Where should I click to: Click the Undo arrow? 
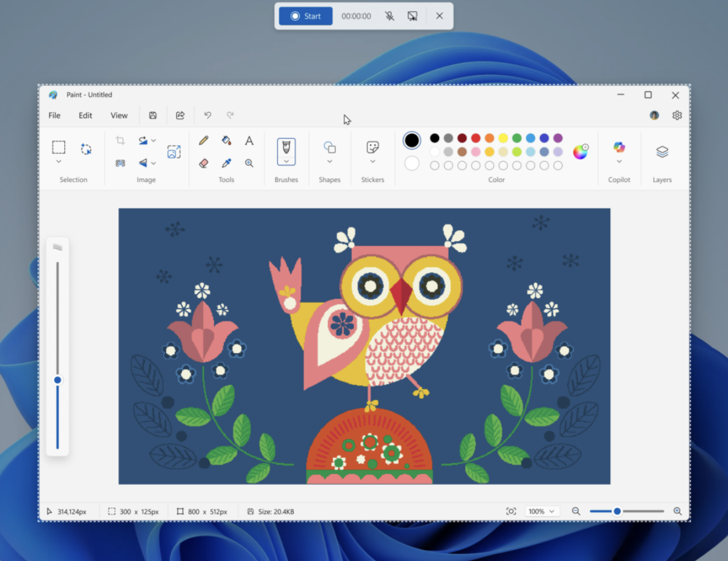(x=207, y=115)
